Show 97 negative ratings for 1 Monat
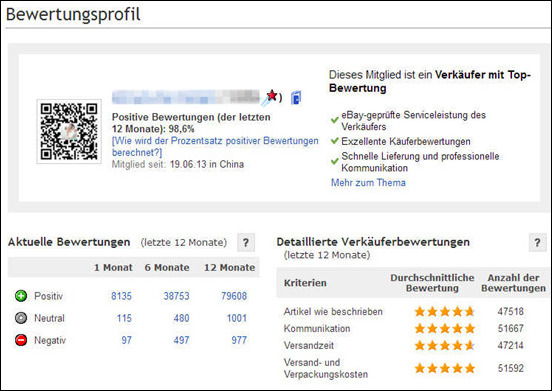The width and height of the screenshot is (552, 391). 126,340
